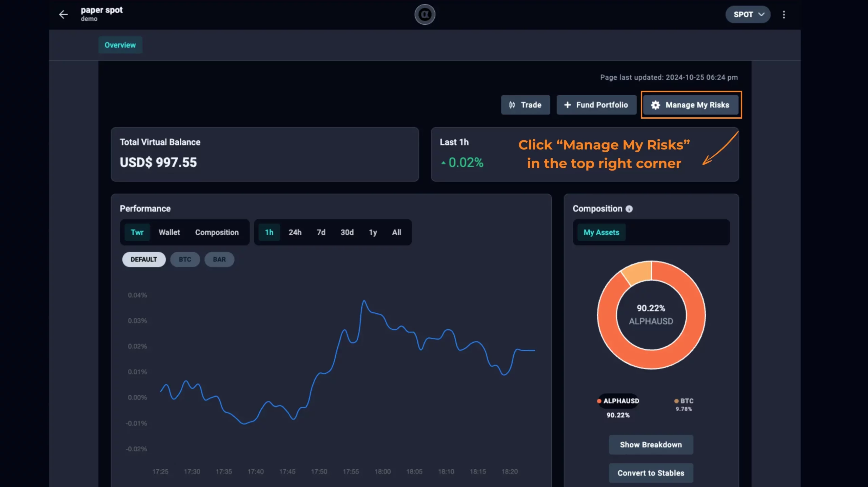
Task: Open the three-dot more options menu
Action: (x=784, y=15)
